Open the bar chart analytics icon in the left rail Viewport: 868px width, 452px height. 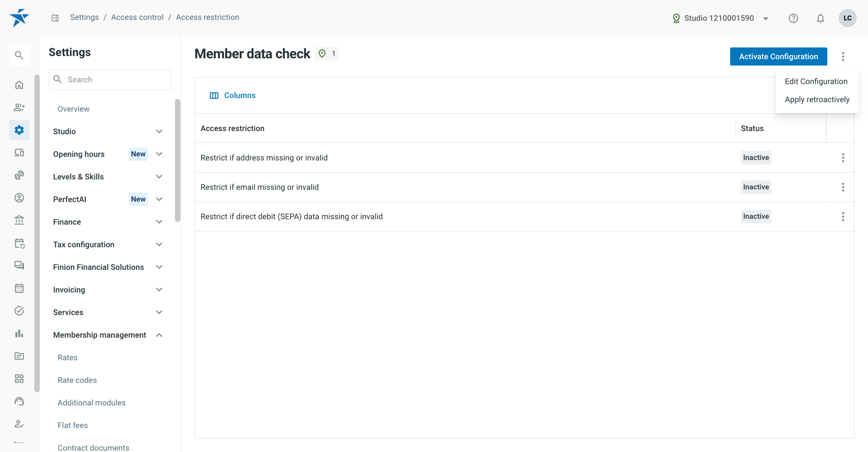point(19,334)
